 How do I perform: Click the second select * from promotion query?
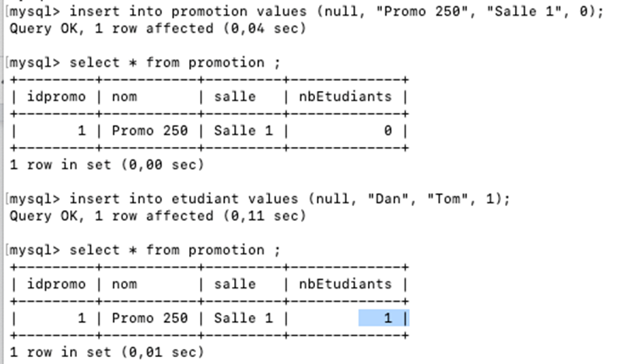coord(174,250)
